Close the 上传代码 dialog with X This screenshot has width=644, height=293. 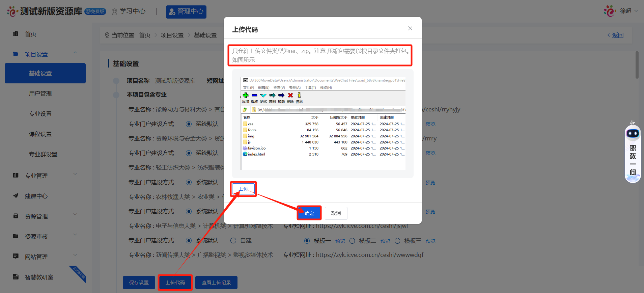(410, 28)
